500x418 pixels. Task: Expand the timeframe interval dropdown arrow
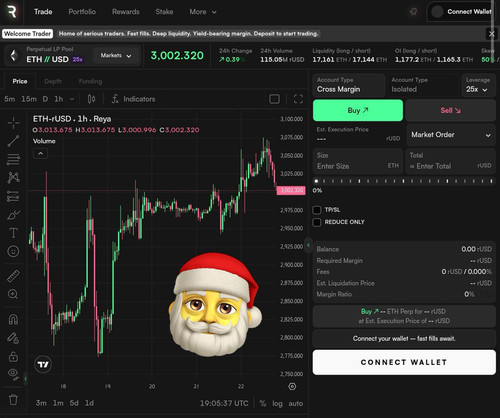(72, 99)
